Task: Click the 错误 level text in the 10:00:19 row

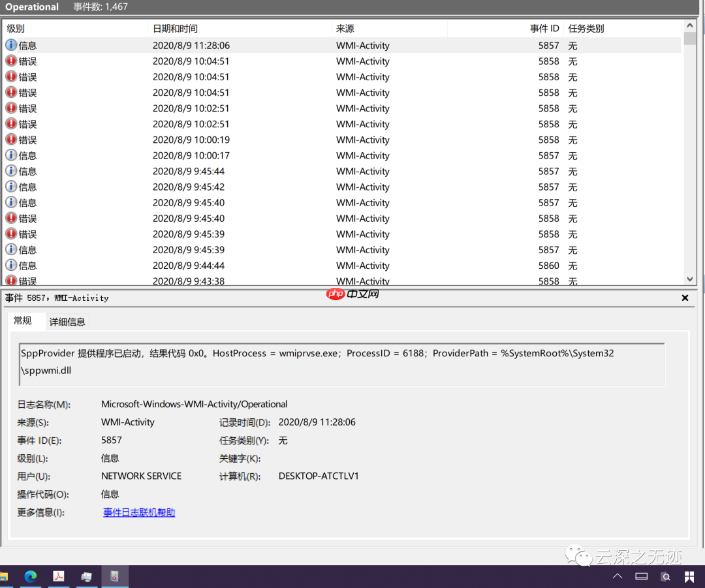Action: pos(27,140)
